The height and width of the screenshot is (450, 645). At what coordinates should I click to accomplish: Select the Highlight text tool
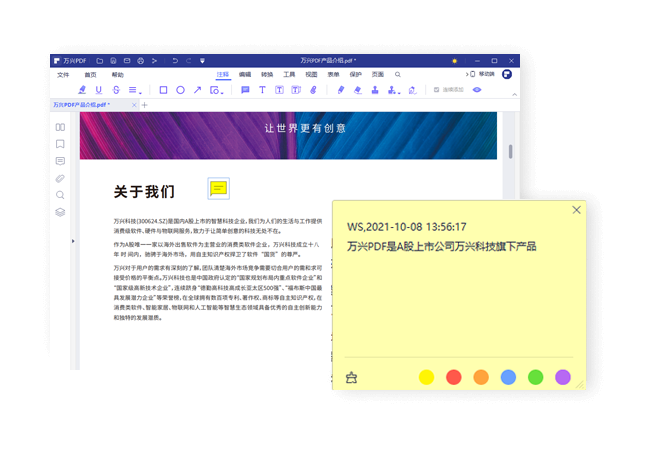click(82, 90)
